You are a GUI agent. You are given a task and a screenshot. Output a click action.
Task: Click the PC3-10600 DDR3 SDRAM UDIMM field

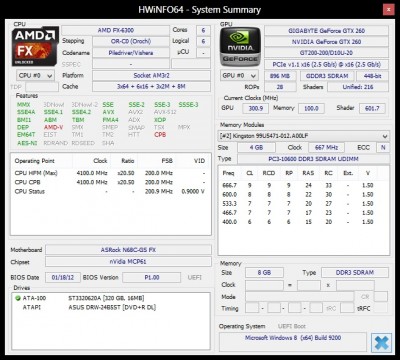coord(313,159)
